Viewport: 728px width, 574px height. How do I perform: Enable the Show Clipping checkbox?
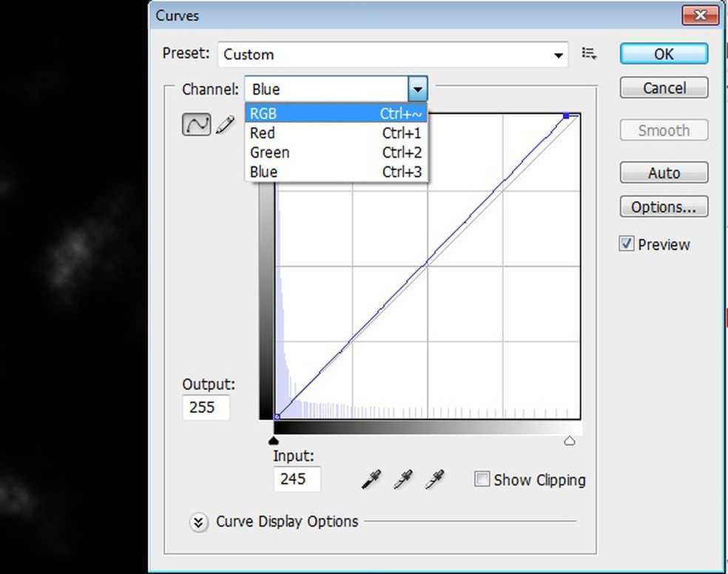(x=482, y=479)
